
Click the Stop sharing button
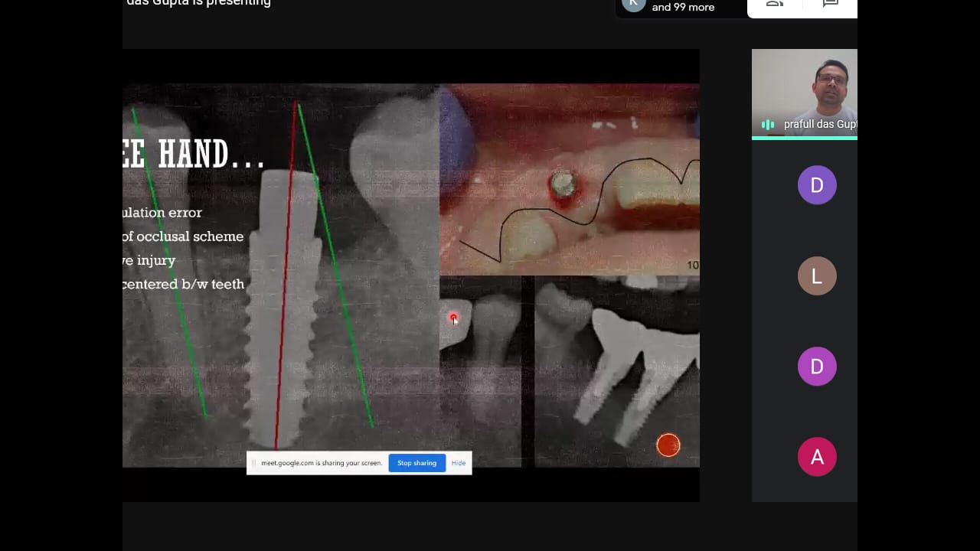click(x=416, y=463)
